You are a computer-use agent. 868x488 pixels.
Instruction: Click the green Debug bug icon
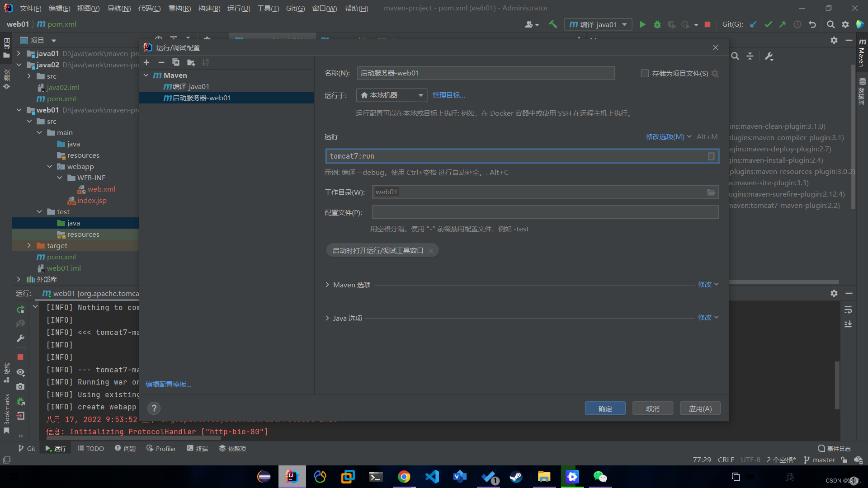pos(657,24)
